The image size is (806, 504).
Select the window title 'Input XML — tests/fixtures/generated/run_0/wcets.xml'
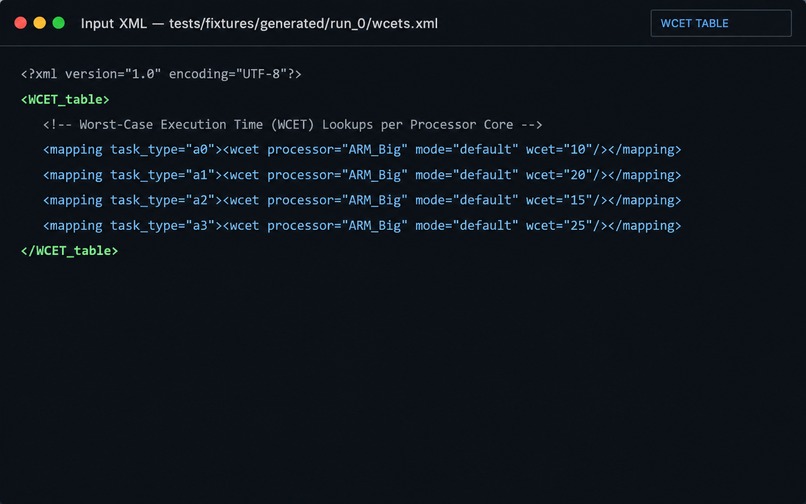click(259, 24)
